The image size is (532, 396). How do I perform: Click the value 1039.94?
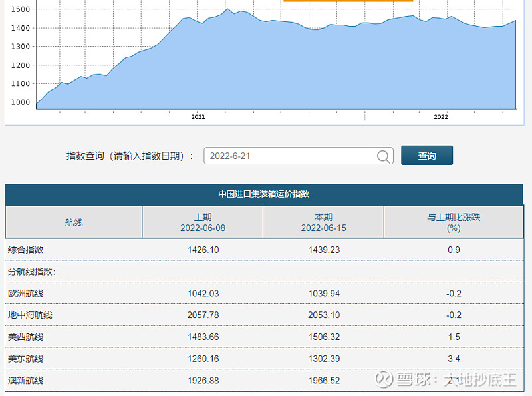(x=324, y=293)
